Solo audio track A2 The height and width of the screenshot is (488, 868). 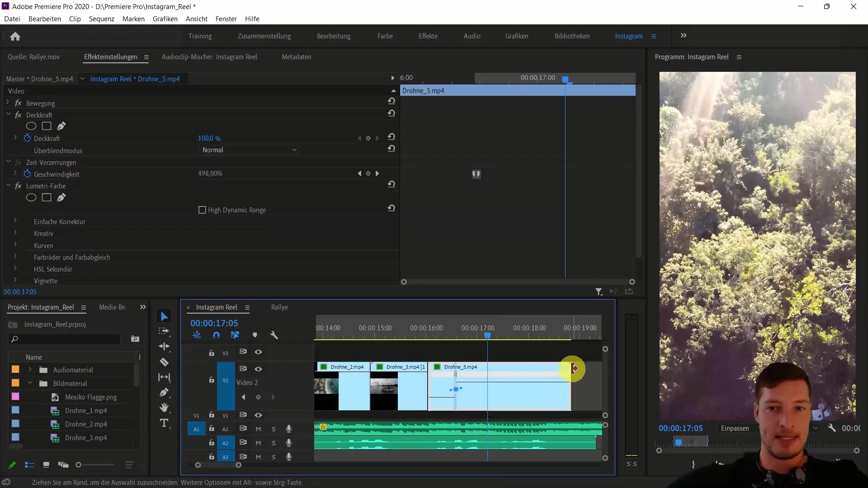coord(274,443)
